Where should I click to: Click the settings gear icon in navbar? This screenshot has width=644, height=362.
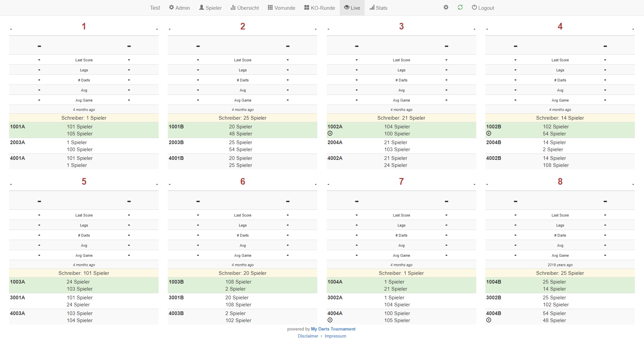[446, 7]
